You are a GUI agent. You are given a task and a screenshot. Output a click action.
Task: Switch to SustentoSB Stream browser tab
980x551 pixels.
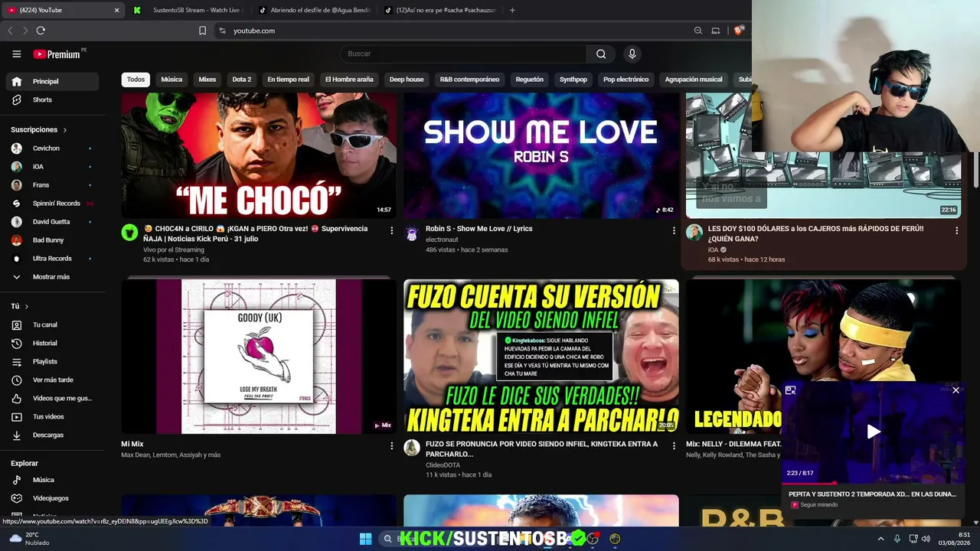coord(190,10)
